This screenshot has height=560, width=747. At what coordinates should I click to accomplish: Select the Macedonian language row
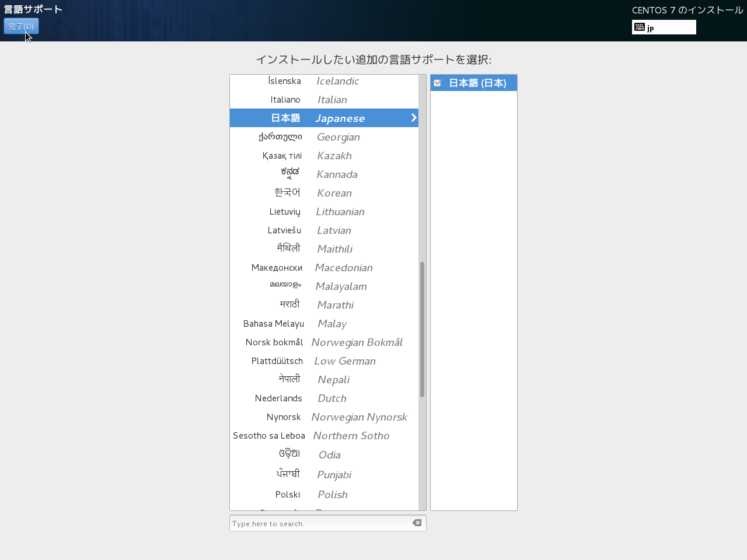tap(324, 268)
